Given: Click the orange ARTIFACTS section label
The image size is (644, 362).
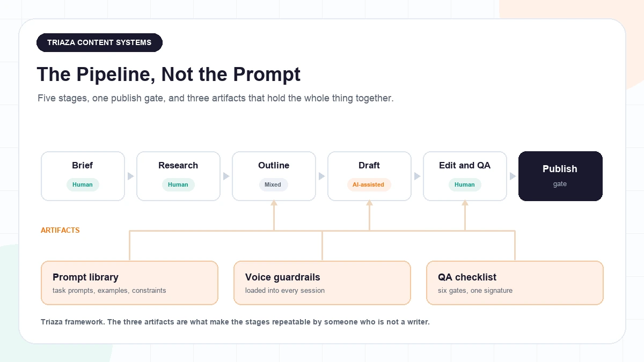Looking at the screenshot, I should [60, 230].
